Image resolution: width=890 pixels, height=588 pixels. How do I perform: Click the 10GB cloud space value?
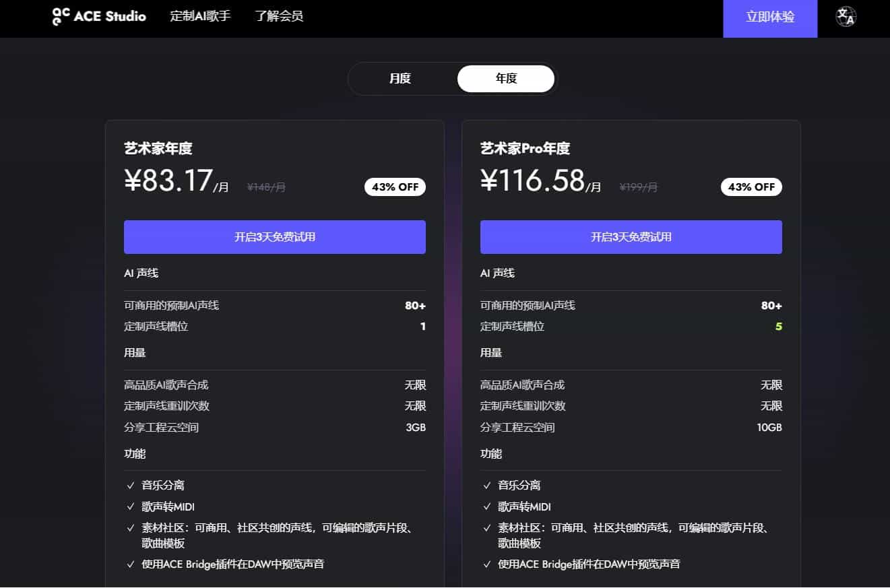point(769,428)
